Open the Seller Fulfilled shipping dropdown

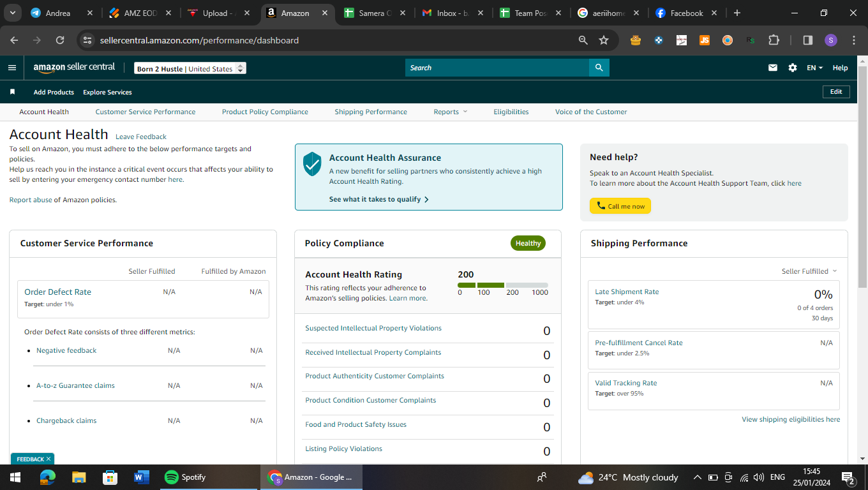pos(809,271)
